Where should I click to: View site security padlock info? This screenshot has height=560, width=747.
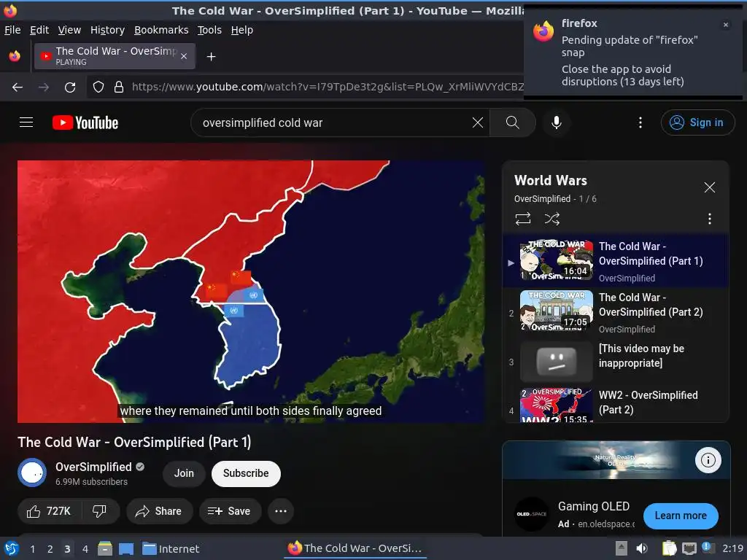tap(119, 87)
